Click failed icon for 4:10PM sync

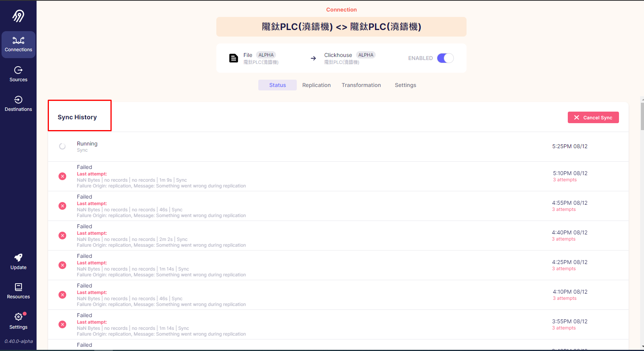pos(62,295)
